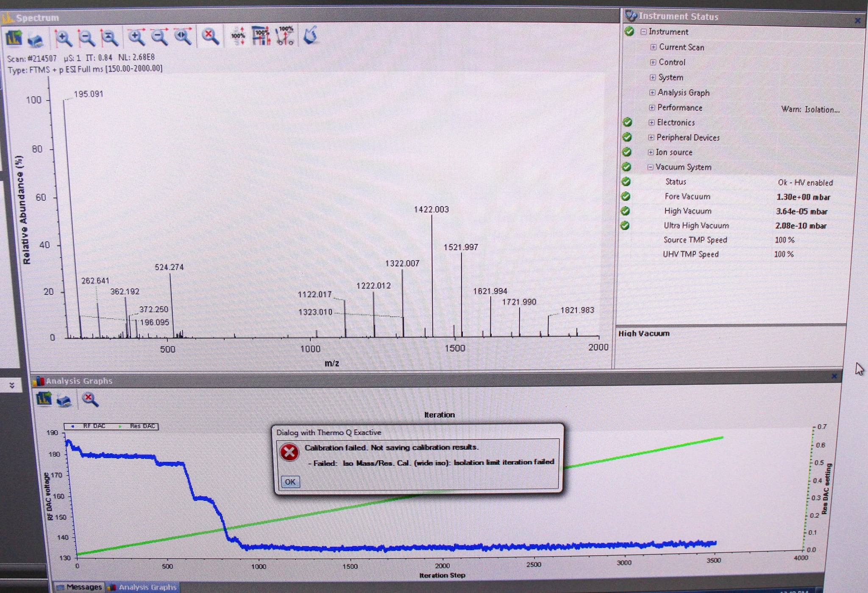Image resolution: width=868 pixels, height=593 pixels.
Task: Click the 1521.997 peak label
Action: pos(461,247)
